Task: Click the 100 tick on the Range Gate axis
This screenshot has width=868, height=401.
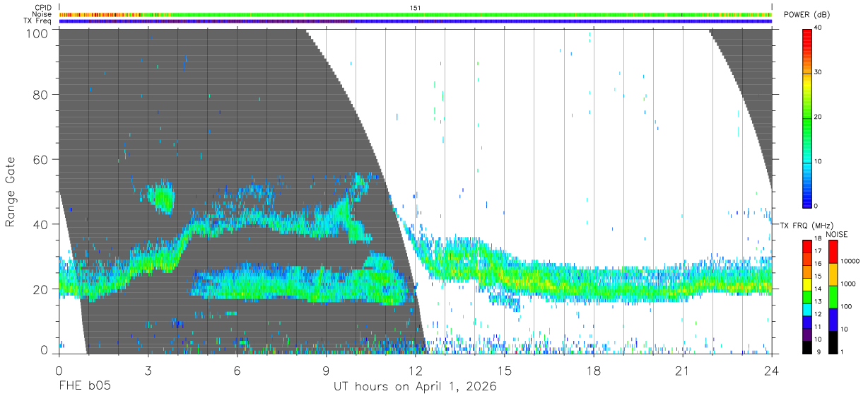Action: point(36,33)
